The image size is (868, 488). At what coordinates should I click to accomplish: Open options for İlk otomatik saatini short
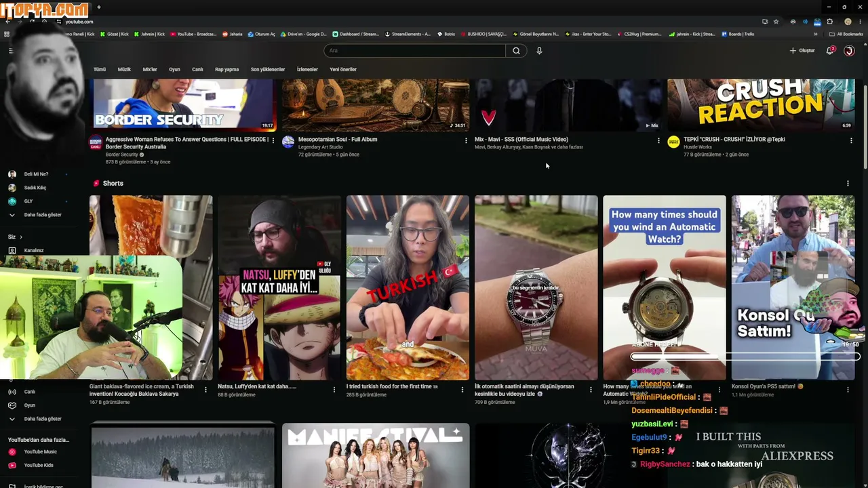pyautogui.click(x=591, y=390)
